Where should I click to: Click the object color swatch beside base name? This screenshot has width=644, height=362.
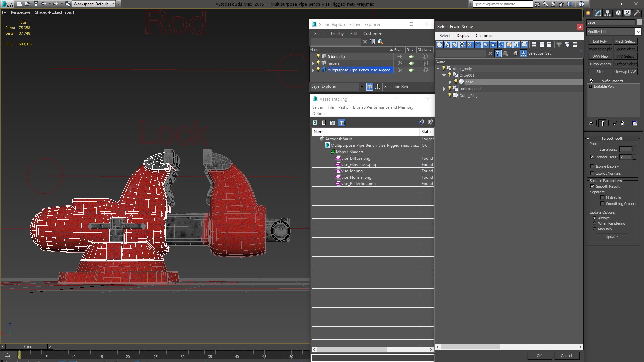(639, 22)
